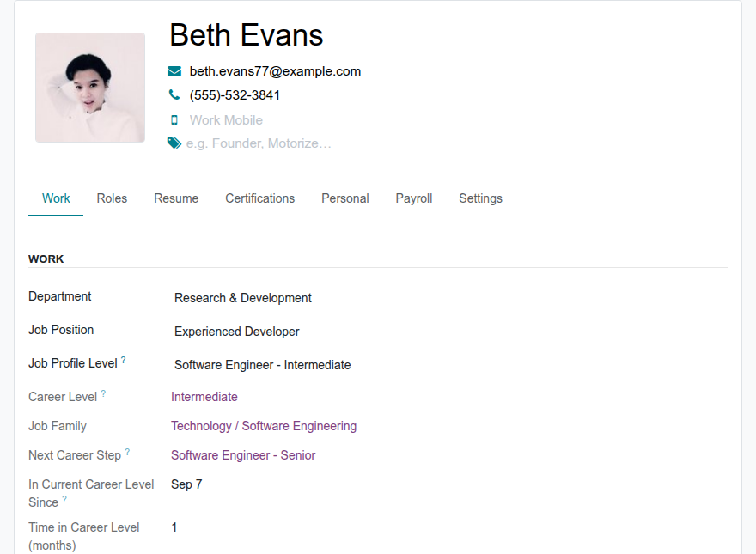Viewport: 756px width, 554px height.
Task: Click the Career Level label text
Action: point(63,397)
